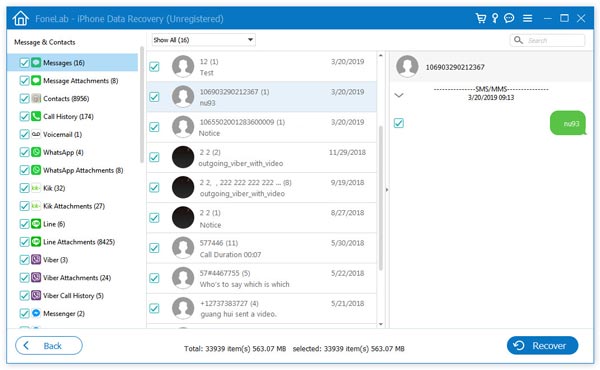The width and height of the screenshot is (600, 370).
Task: Click the Home icon in title bar
Action: (20, 18)
